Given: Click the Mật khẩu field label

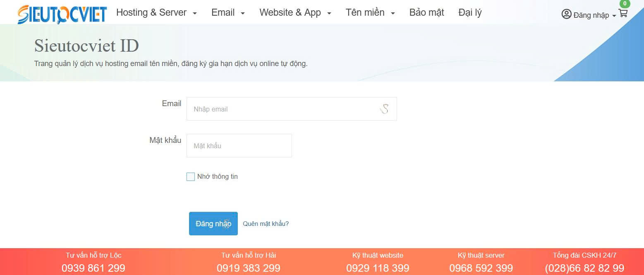Looking at the screenshot, I should pos(165,140).
